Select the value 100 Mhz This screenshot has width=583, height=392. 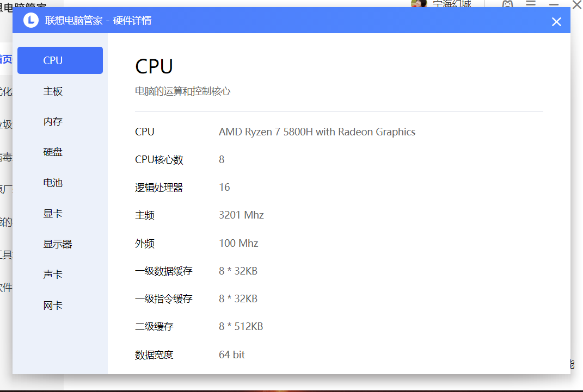(x=238, y=243)
